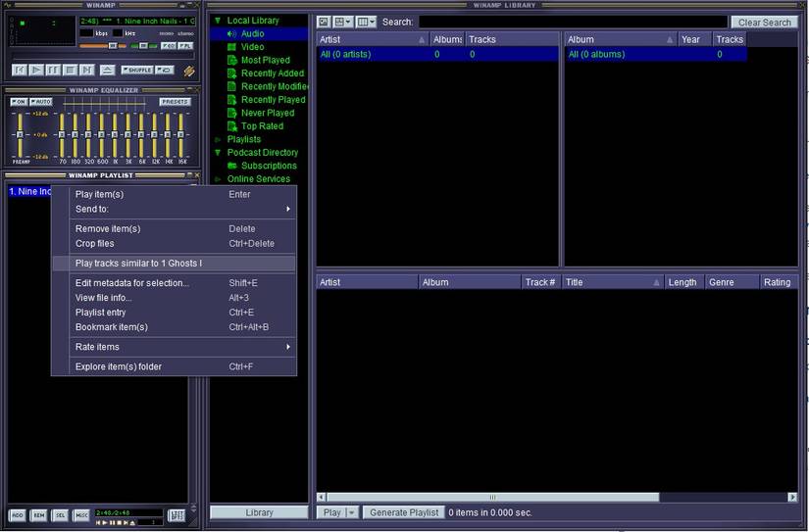This screenshot has width=809, height=532.
Task: Select Play tracks similar to 1 Ghosts I
Action: [175, 264]
